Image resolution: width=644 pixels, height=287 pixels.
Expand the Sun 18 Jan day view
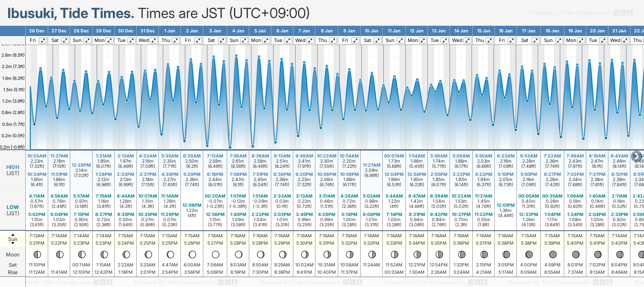(559, 40)
